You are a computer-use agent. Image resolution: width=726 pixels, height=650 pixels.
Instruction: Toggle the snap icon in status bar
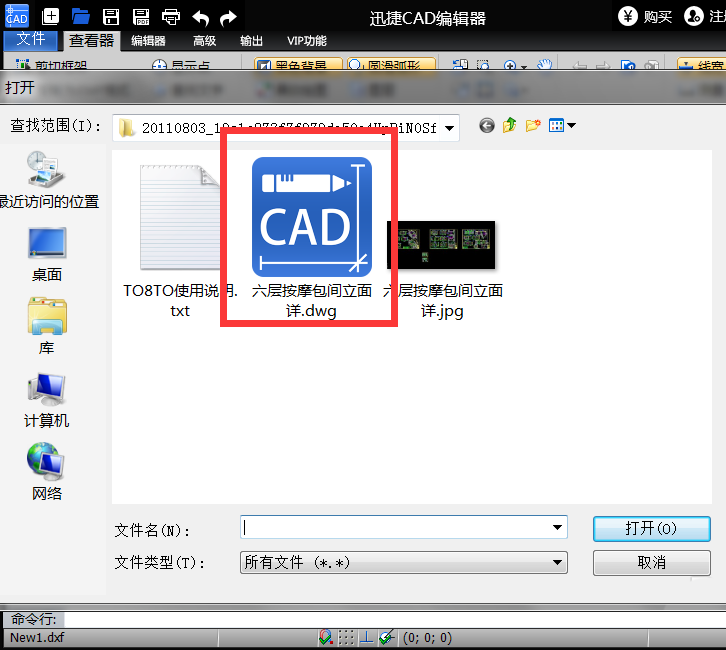(326, 637)
